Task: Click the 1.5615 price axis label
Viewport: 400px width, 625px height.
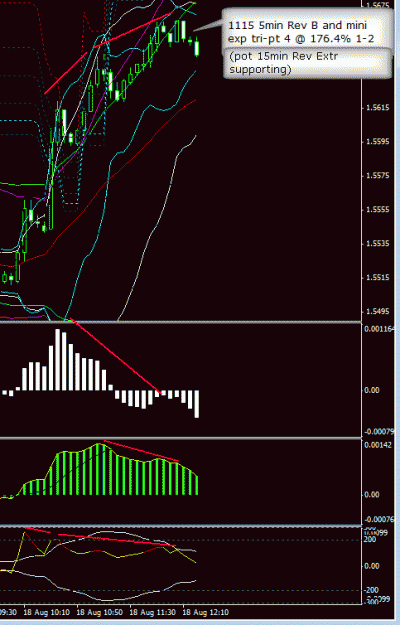Action: [x=377, y=108]
